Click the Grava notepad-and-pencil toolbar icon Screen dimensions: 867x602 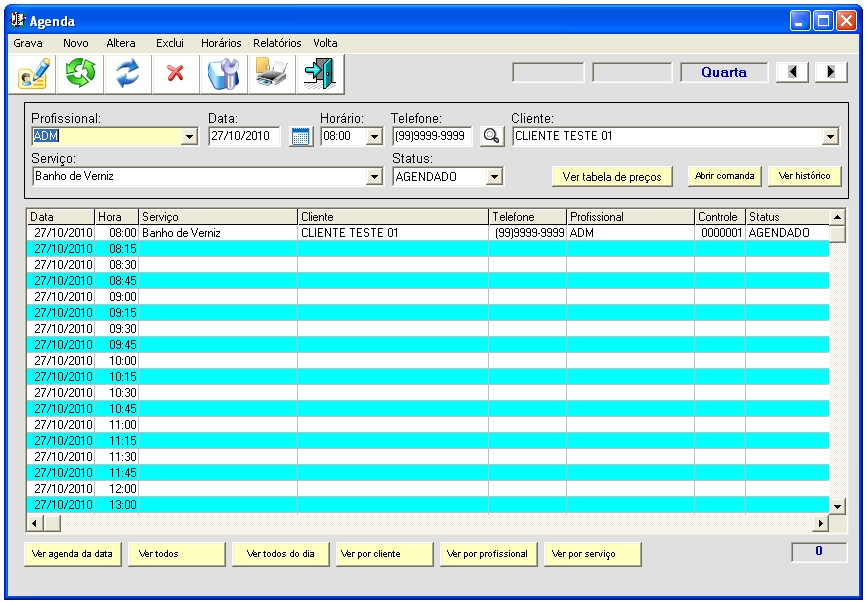[x=33, y=74]
